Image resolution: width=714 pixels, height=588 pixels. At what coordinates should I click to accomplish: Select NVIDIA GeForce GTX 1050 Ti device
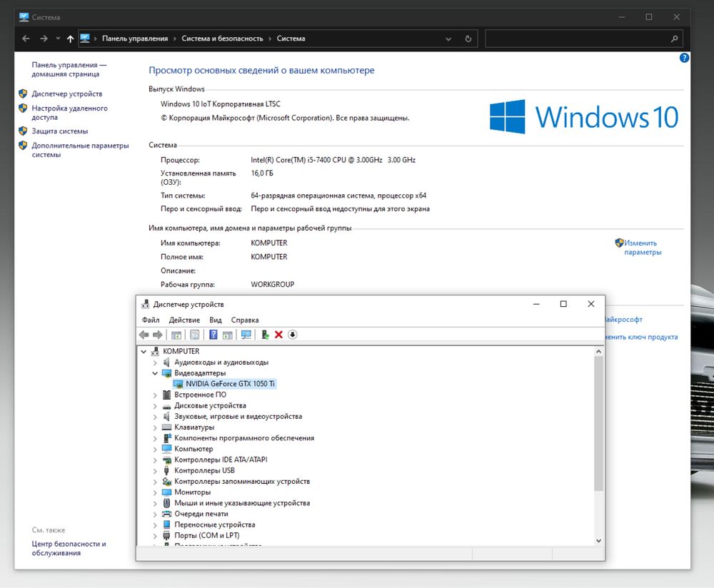coord(230,384)
